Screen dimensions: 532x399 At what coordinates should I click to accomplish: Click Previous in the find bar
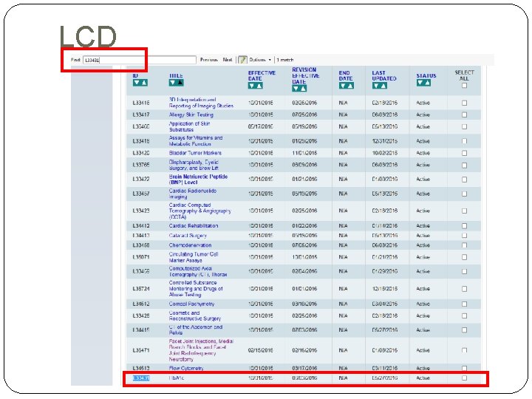[208, 60]
